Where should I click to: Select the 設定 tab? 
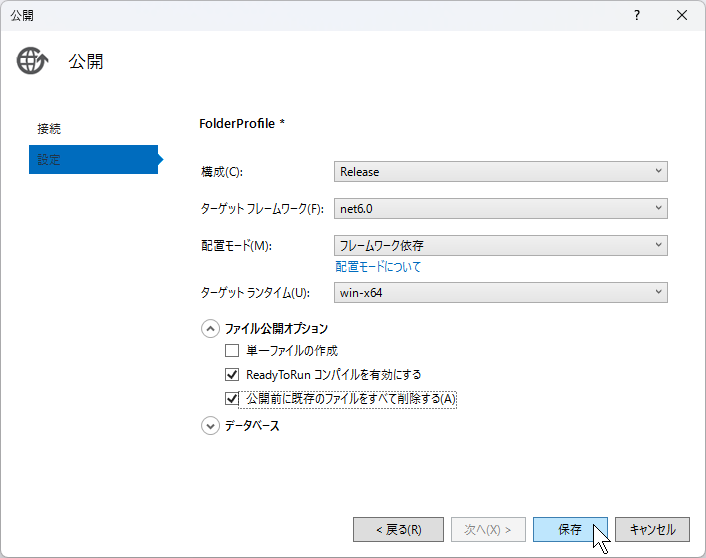[x=93, y=159]
